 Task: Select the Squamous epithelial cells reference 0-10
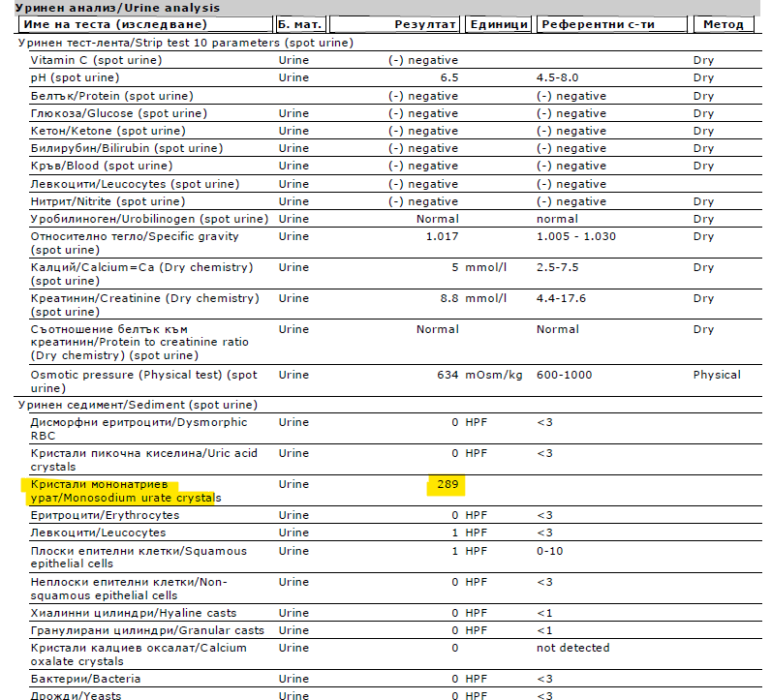(549, 551)
